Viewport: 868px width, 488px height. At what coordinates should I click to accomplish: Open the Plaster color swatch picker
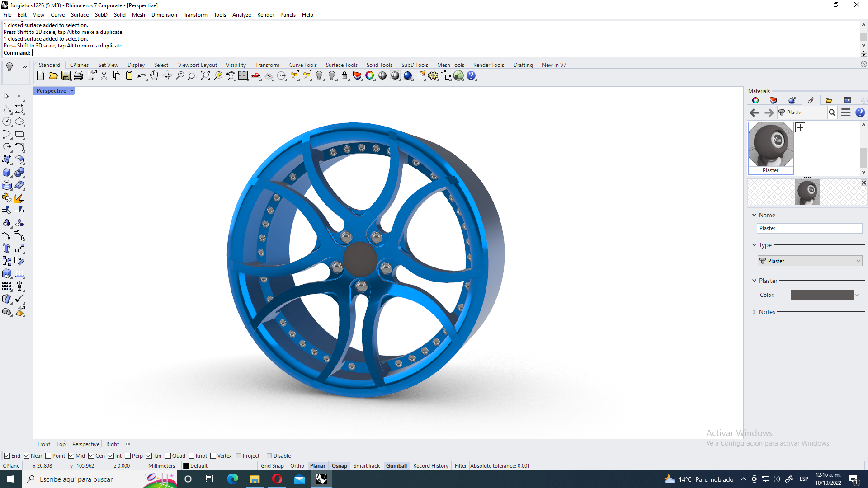click(825, 295)
